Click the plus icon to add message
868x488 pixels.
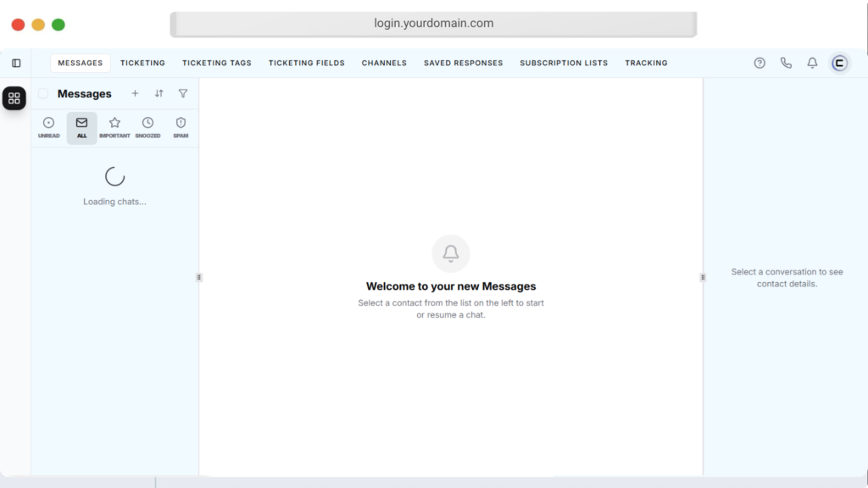pyautogui.click(x=135, y=93)
